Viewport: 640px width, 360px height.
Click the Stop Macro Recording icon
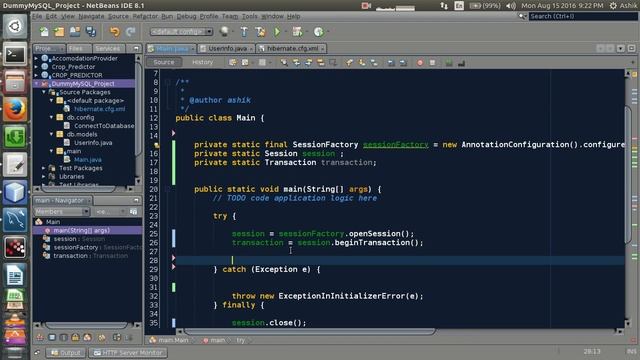pyautogui.click(x=432, y=62)
